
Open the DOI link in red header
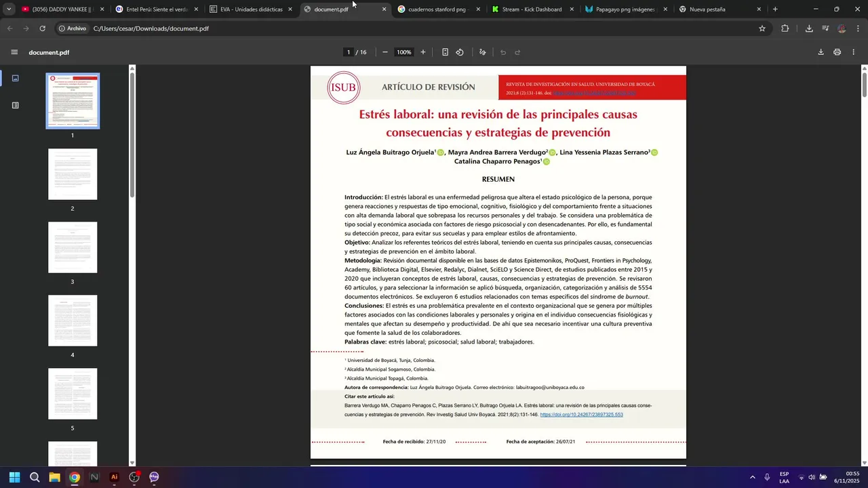pos(594,93)
